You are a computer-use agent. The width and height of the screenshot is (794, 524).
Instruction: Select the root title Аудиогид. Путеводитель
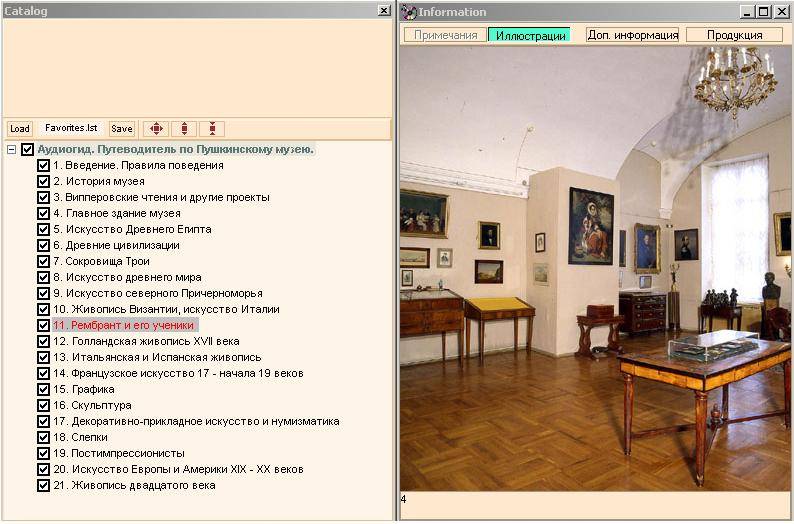point(176,149)
